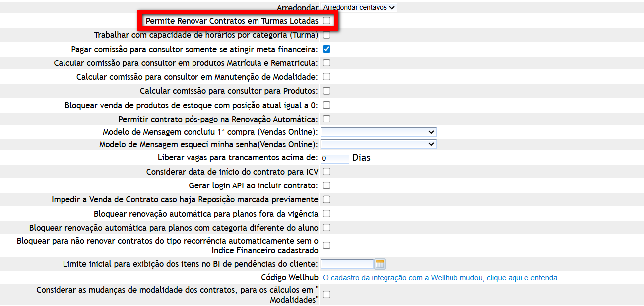Viewport: 644px width, 306px height.
Task: Tick capacidade de horários por categoria checkbox
Action: (x=326, y=35)
